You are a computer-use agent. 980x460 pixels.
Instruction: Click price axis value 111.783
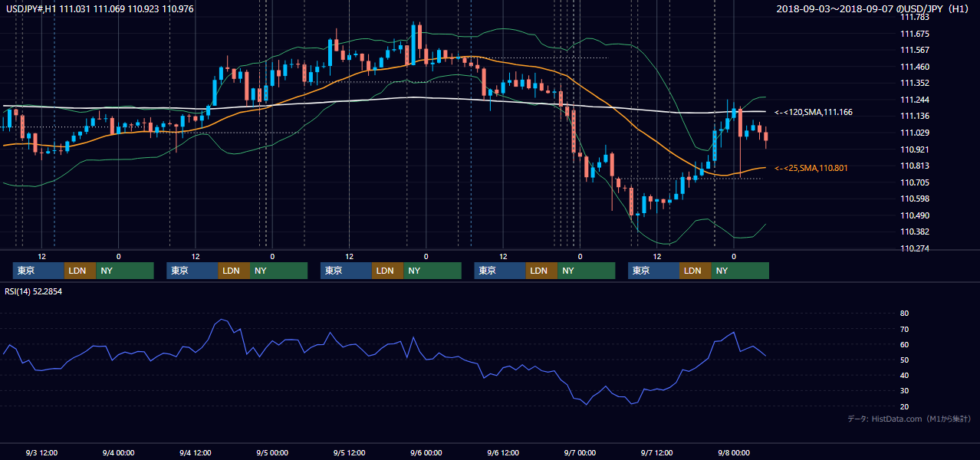point(914,17)
